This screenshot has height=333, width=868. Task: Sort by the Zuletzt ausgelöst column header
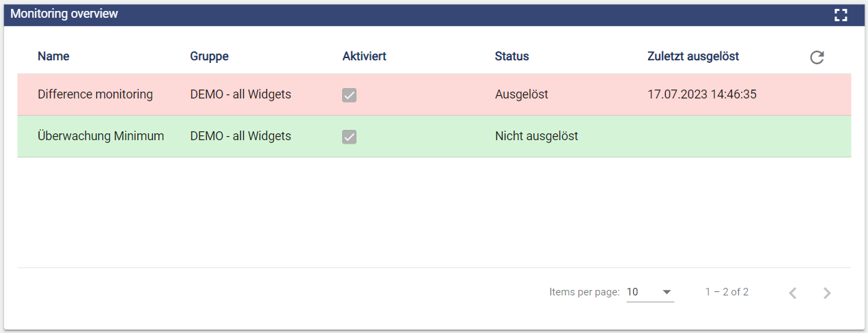(692, 57)
